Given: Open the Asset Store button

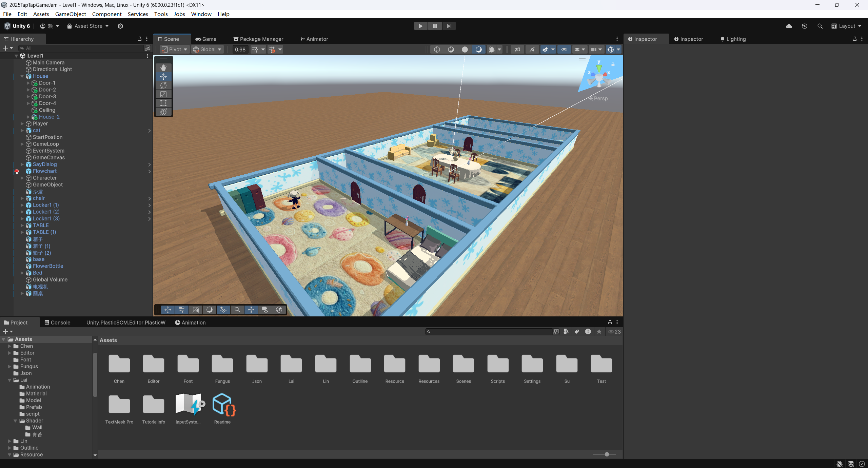Looking at the screenshot, I should tap(88, 26).
